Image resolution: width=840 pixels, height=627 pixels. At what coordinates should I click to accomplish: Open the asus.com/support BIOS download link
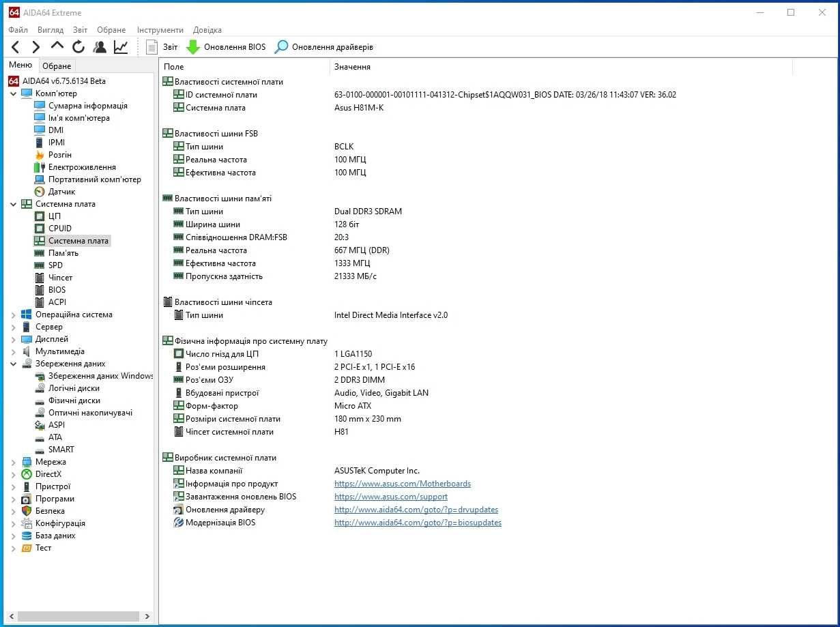tap(391, 497)
